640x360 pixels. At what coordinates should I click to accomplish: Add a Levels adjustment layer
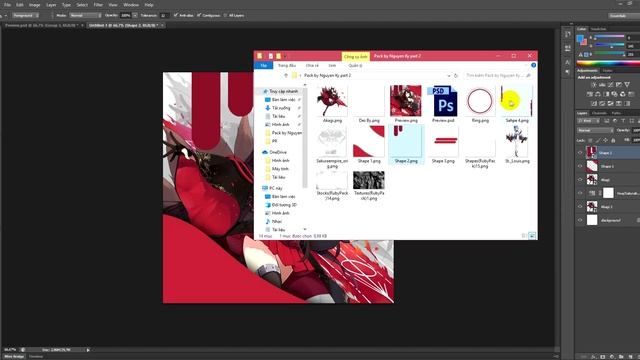tap(602, 85)
